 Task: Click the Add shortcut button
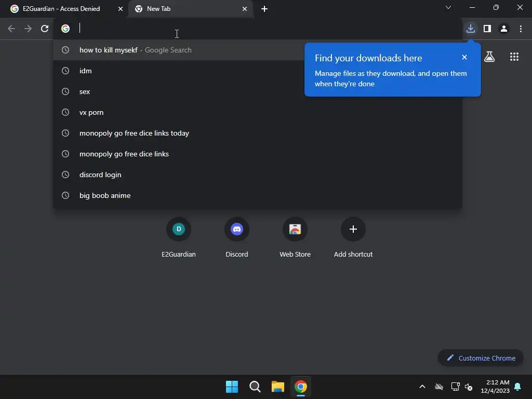tap(353, 237)
